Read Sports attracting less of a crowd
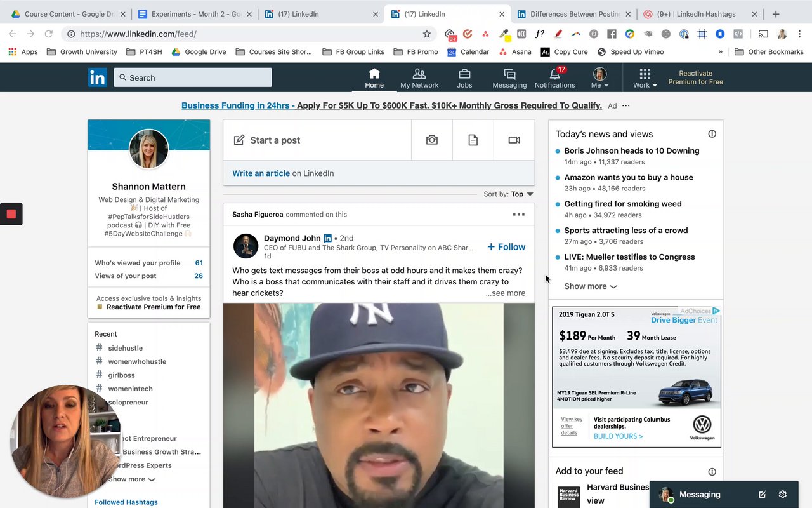The height and width of the screenshot is (508, 812). pyautogui.click(x=626, y=231)
